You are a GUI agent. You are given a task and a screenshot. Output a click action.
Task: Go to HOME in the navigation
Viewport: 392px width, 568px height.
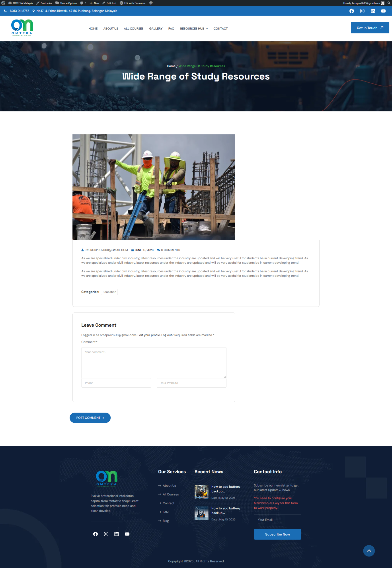coord(93,29)
